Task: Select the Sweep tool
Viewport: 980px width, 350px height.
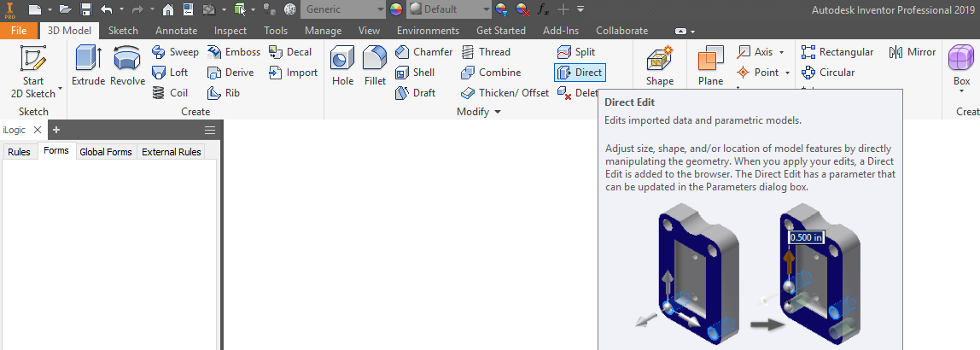Action: [x=176, y=52]
